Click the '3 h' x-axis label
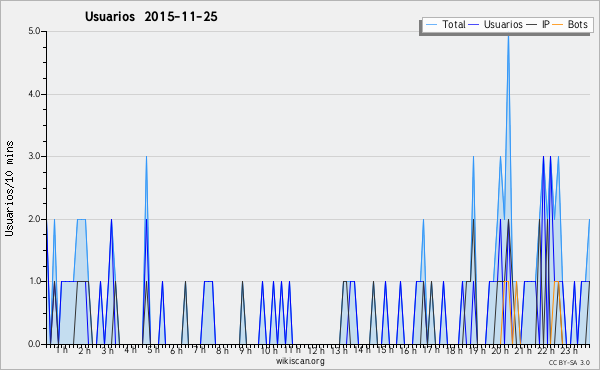The width and height of the screenshot is (600, 370). pos(108,350)
